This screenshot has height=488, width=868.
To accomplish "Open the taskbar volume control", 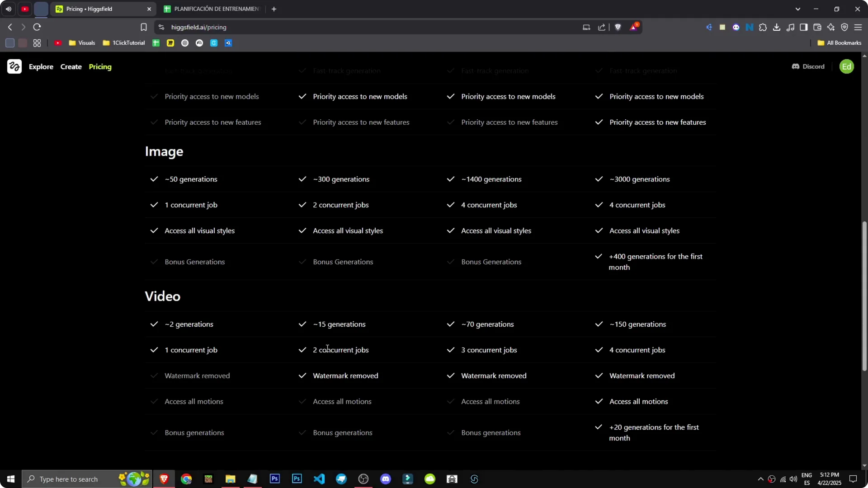I will tap(794, 480).
